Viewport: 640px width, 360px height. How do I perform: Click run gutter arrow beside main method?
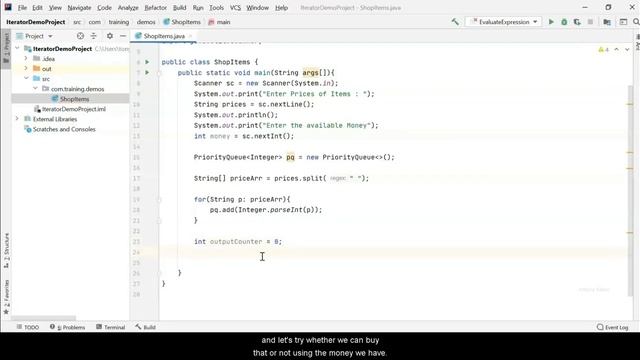coord(147,73)
